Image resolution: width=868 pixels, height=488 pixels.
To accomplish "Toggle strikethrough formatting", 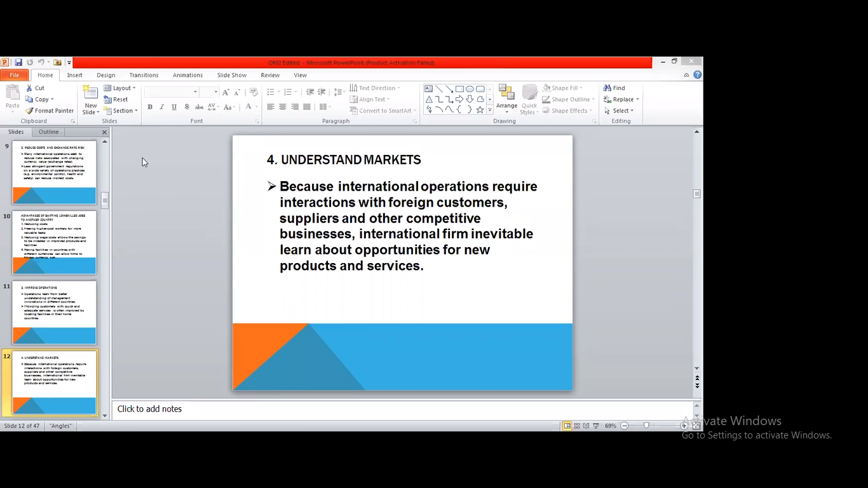I will (199, 107).
